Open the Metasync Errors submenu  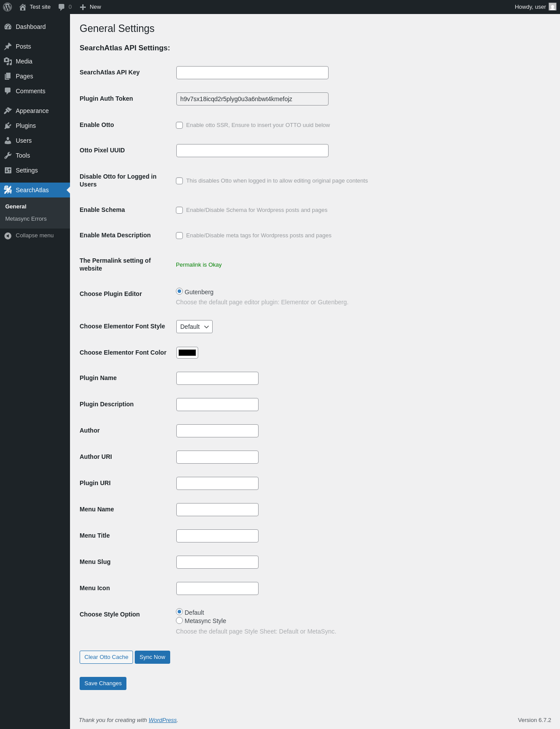click(x=26, y=219)
